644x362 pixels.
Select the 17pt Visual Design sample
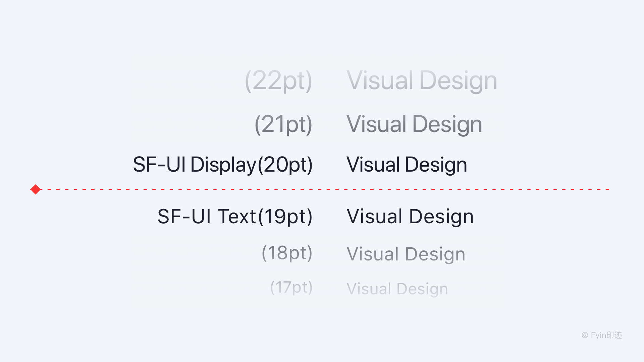click(x=397, y=289)
